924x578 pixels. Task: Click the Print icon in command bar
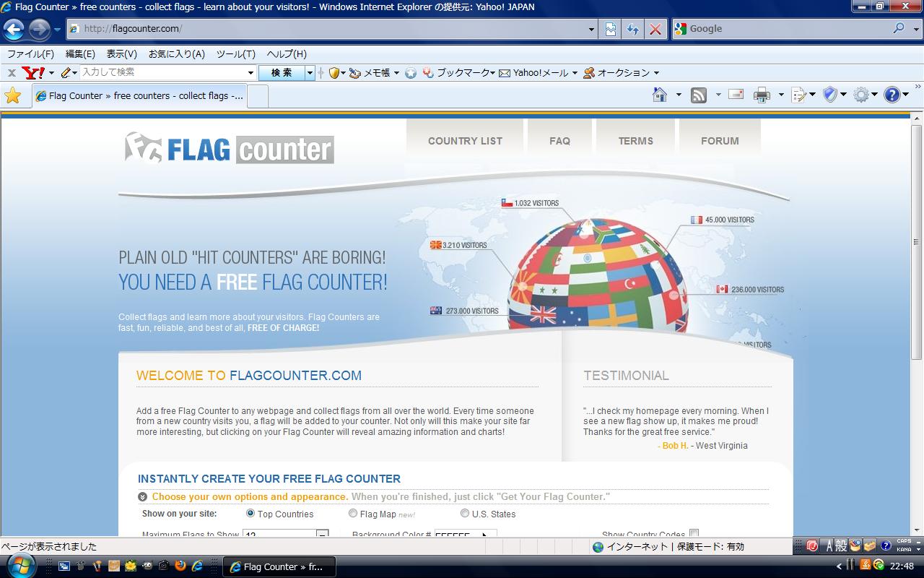762,95
